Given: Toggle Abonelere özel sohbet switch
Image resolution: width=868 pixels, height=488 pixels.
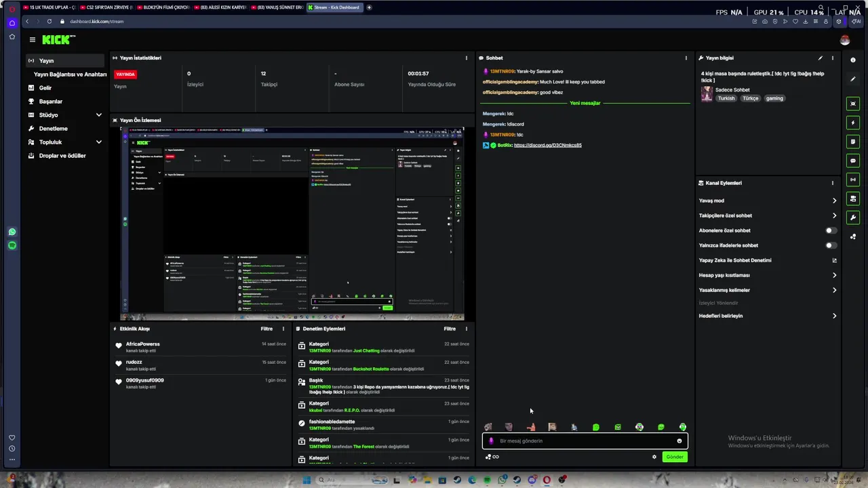Looking at the screenshot, I should (x=830, y=230).
